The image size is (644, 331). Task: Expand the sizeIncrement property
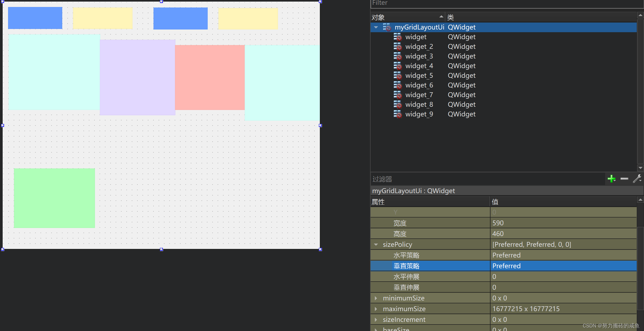coord(376,319)
